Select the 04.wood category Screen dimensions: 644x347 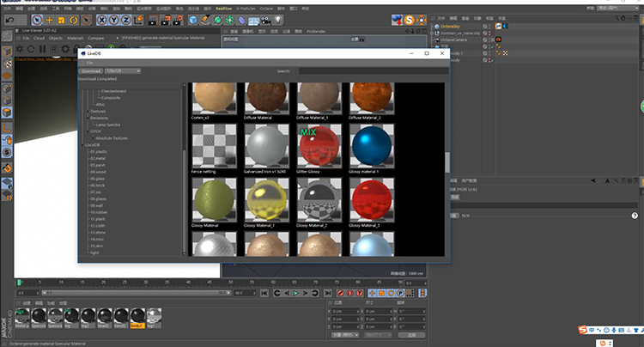coord(98,172)
